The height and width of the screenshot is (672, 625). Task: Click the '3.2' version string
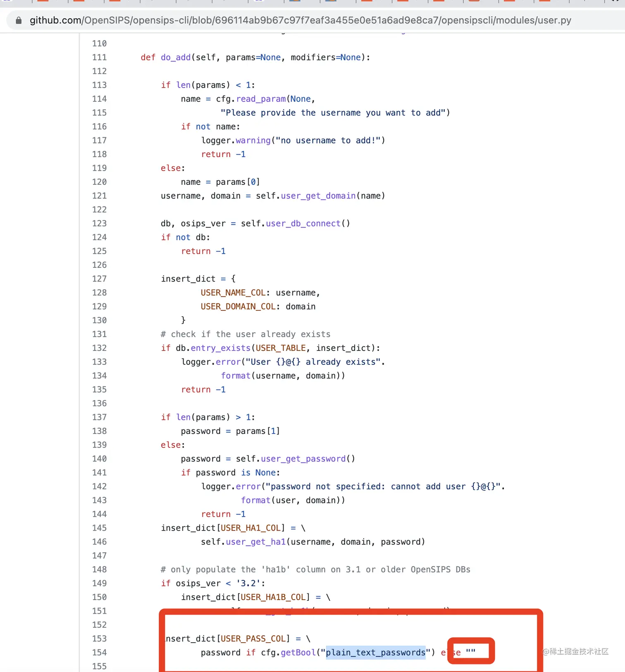[x=248, y=584]
